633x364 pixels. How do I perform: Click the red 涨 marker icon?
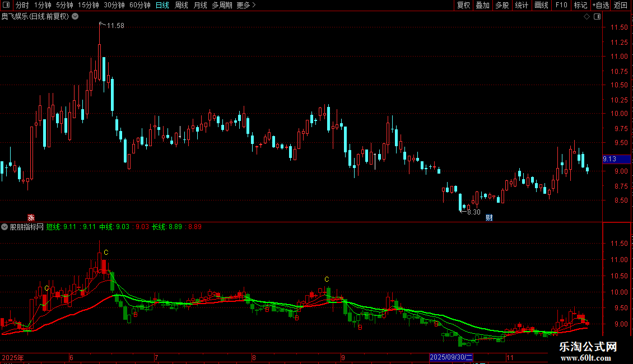pos(31,217)
